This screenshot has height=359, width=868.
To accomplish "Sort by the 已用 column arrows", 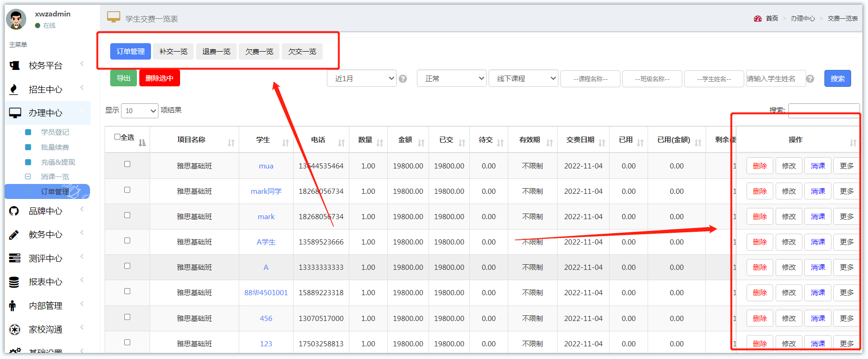I will pos(640,143).
